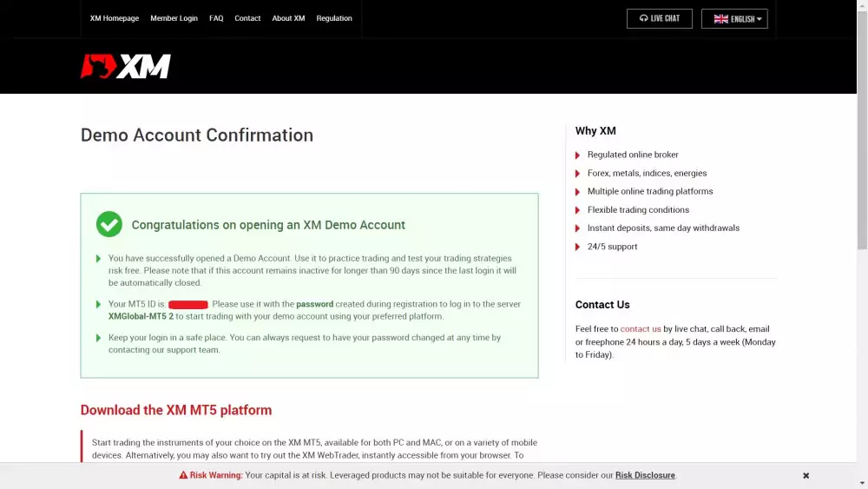This screenshot has width=868, height=489.
Task: Click the XM bull logo
Action: click(125, 67)
